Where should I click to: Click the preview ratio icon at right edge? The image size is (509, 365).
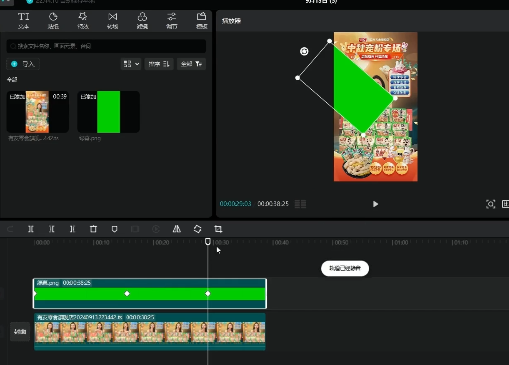[505, 204]
